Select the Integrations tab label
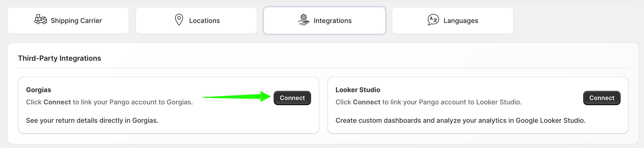The image size is (644, 148). pyautogui.click(x=332, y=21)
